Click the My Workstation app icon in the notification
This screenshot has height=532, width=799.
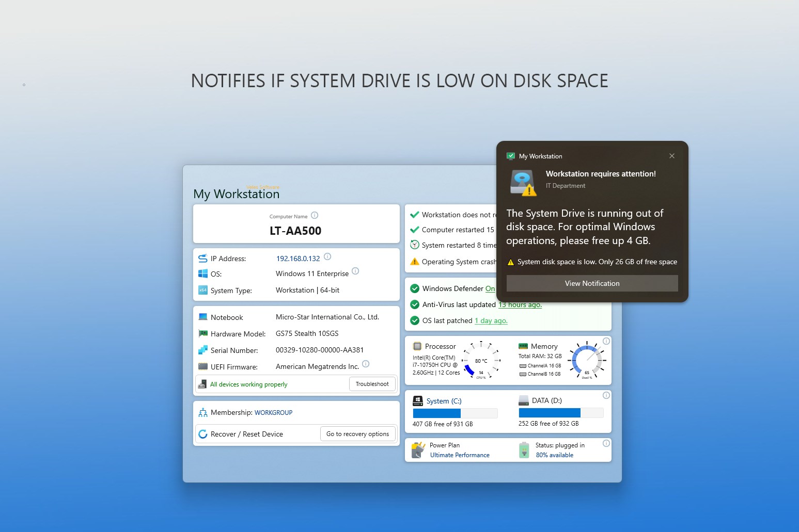(511, 156)
